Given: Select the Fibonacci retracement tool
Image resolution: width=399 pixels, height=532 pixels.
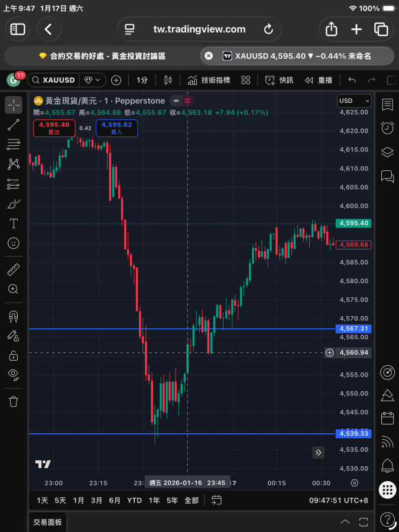Looking at the screenshot, I should [x=14, y=144].
